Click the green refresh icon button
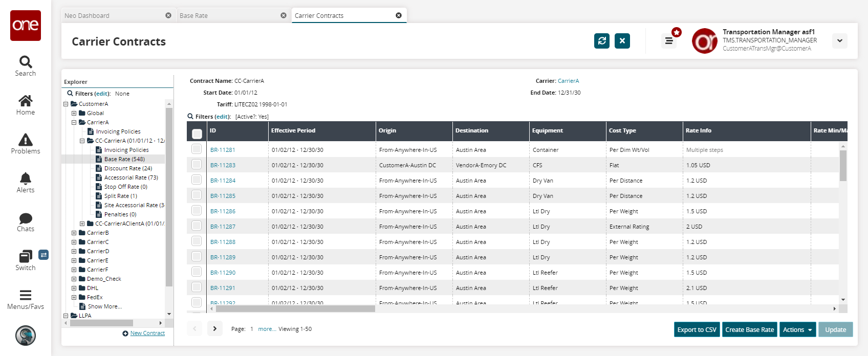This screenshot has width=868, height=356. (x=602, y=41)
